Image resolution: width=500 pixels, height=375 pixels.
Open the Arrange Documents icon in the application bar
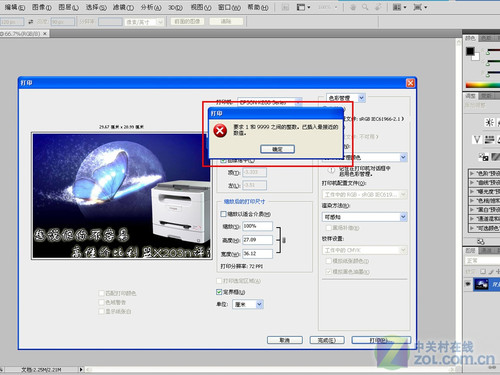click(399, 7)
